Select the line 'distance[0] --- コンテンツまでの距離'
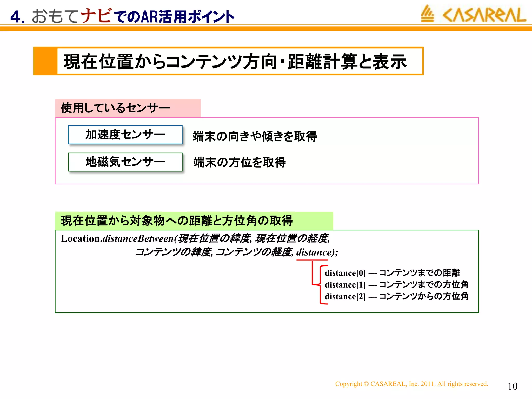This screenshot has width=532, height=399. pyautogui.click(x=392, y=273)
